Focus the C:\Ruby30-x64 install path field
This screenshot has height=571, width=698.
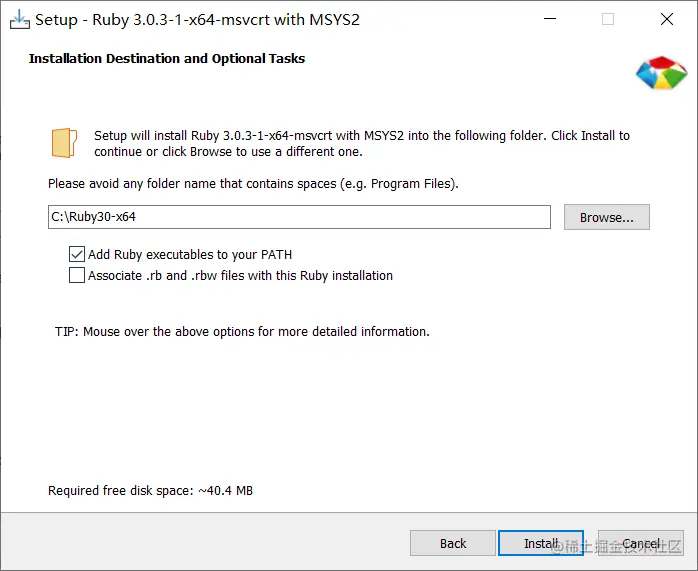tap(299, 217)
